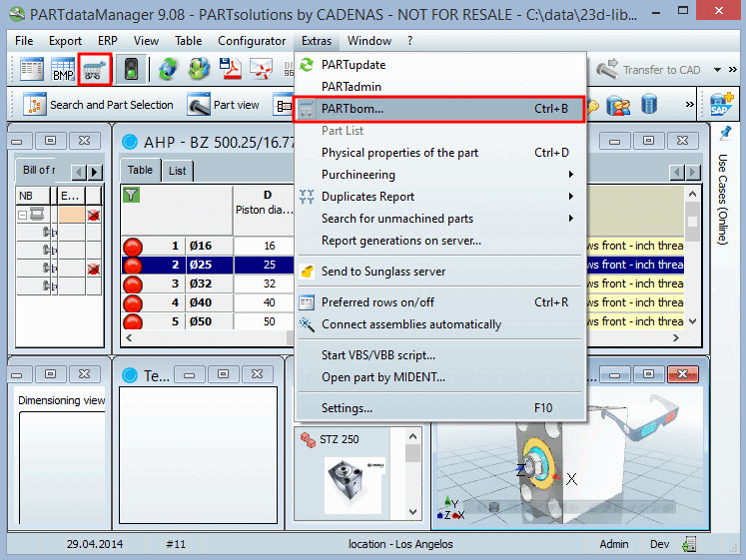Expand the Duplicates Report submenu
This screenshot has width=746, height=560.
pos(439,197)
